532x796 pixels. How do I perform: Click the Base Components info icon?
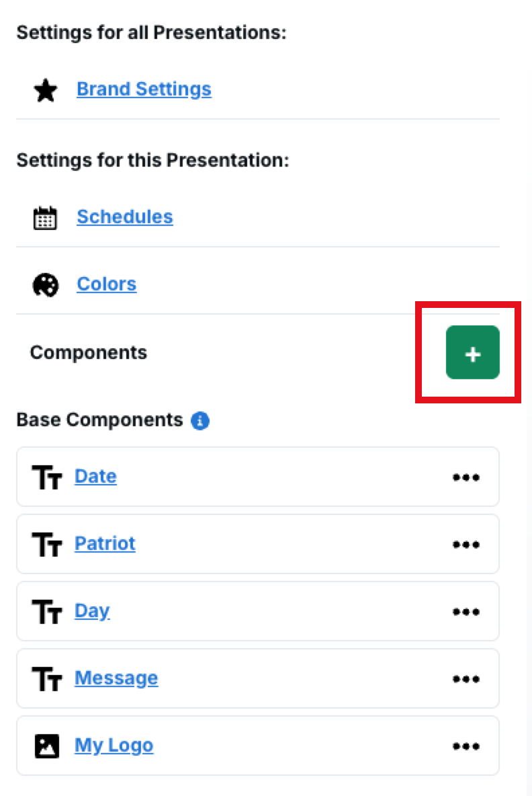200,421
